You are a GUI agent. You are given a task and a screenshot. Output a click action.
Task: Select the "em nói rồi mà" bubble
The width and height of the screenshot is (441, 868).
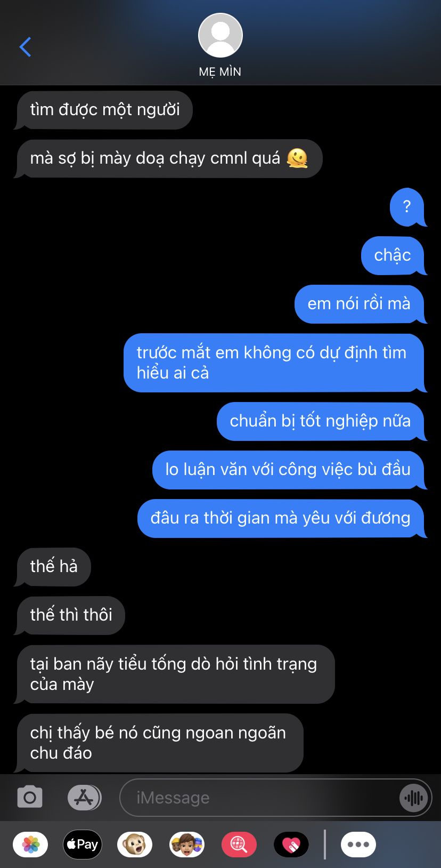360,304
